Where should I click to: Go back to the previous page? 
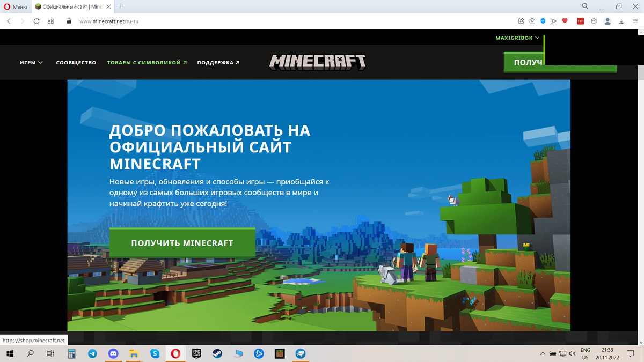tap(9, 21)
